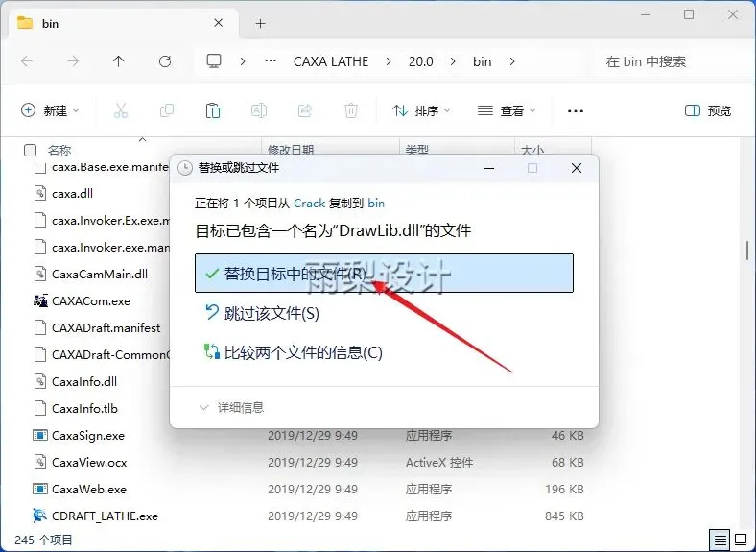The image size is (756, 552).
Task: Choose 替换目标中的文件(R)
Action: (x=384, y=273)
